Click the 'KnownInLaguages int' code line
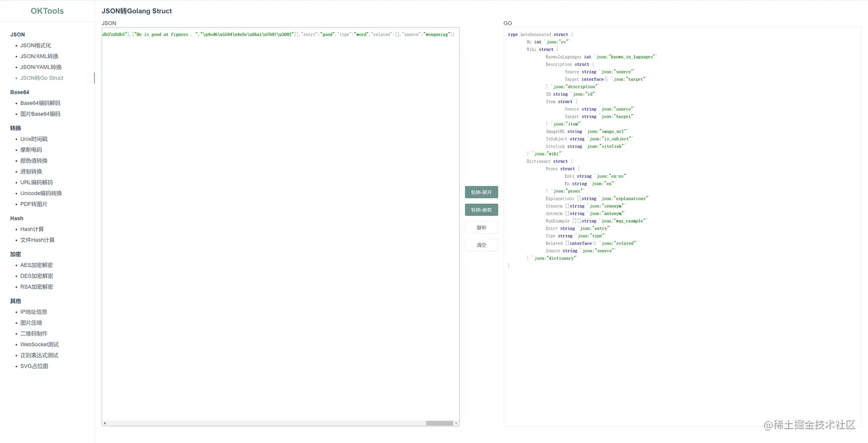The width and height of the screenshot is (868, 443). [602, 57]
